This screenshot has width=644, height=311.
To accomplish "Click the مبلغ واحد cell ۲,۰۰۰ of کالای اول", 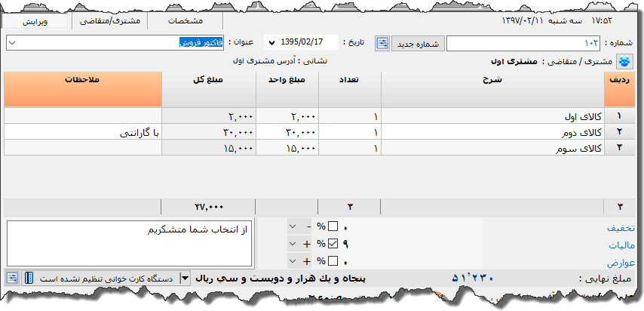I will tap(287, 116).
